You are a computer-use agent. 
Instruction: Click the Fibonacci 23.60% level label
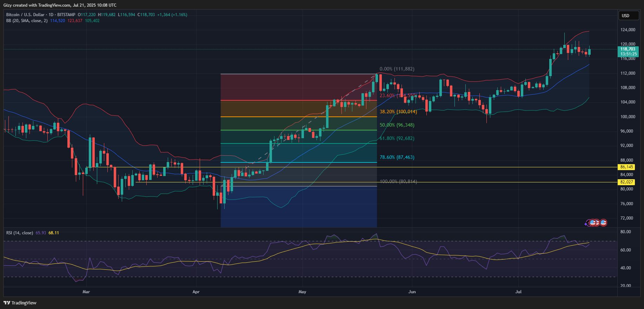coord(398,96)
